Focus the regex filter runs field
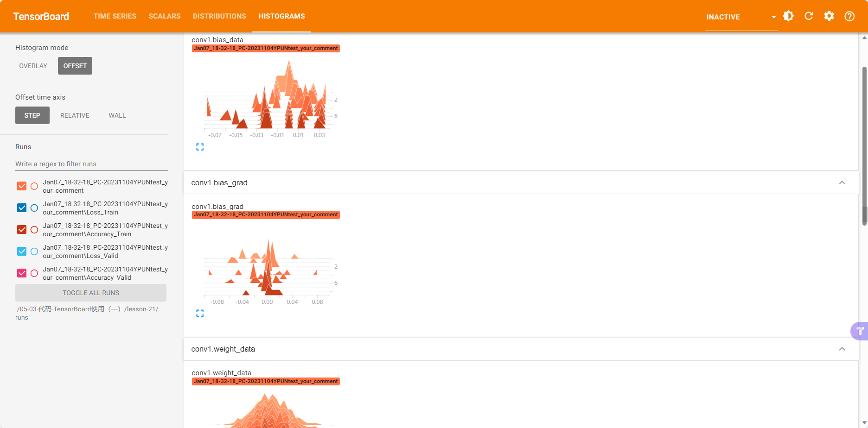The image size is (868, 428). pos(92,164)
